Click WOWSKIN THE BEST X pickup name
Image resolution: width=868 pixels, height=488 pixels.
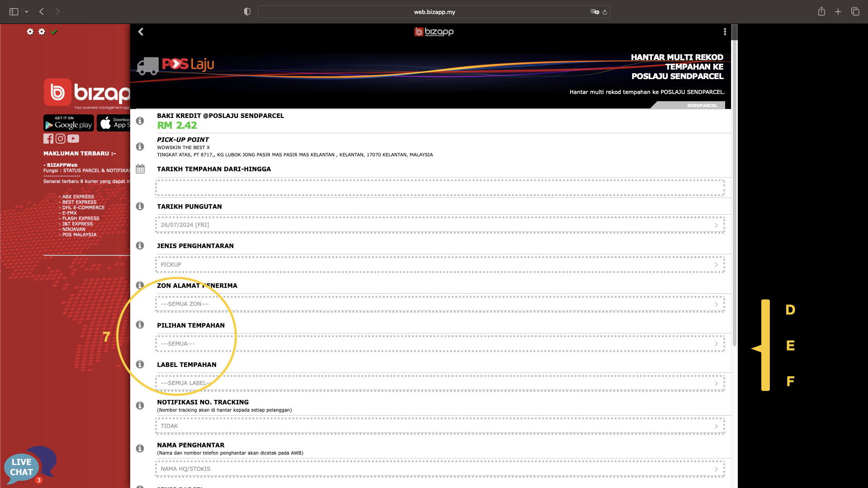[x=184, y=148]
